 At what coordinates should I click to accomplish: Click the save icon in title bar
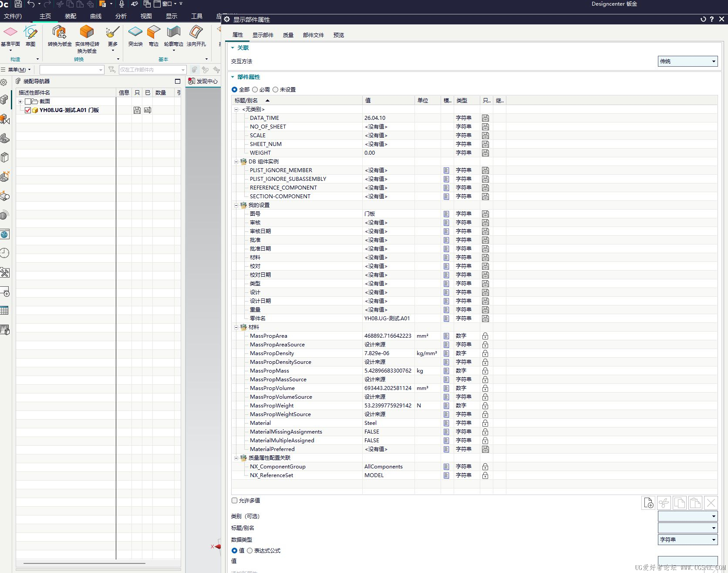pyautogui.click(x=18, y=4)
